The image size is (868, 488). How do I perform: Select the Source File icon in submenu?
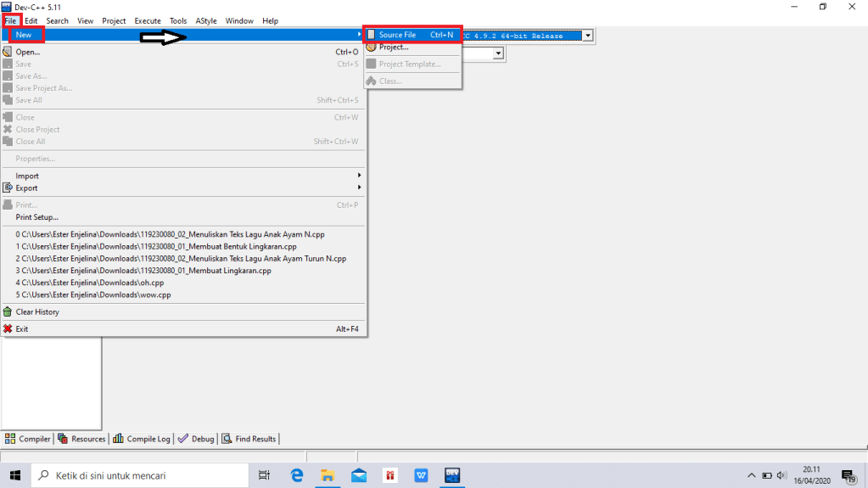pos(371,35)
